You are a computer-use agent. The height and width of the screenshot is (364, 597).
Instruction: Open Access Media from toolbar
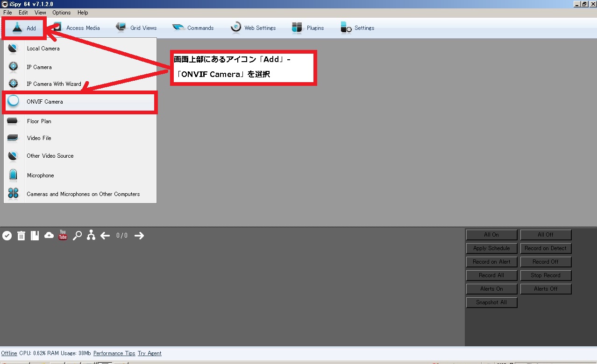(x=77, y=28)
